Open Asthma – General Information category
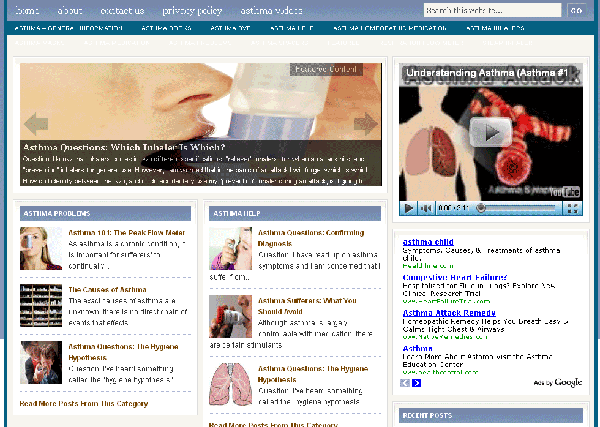 (68, 28)
